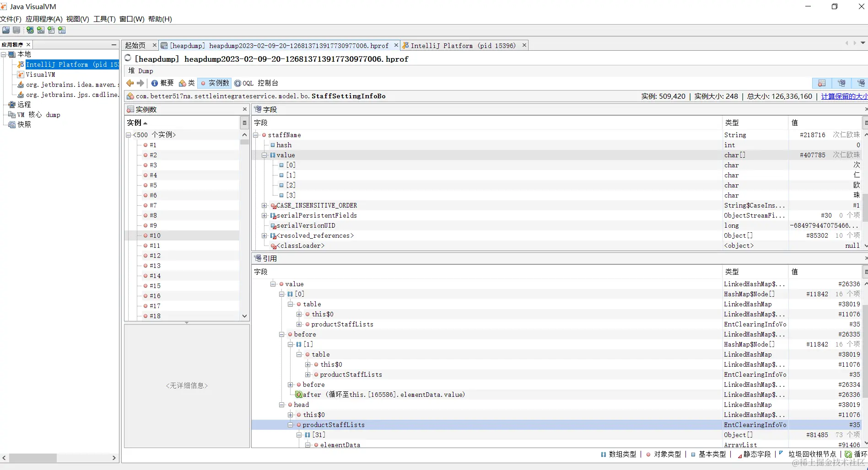Restore down the Java VisualVM window
Viewport: 868px width, 470px height.
pyautogui.click(x=835, y=6)
